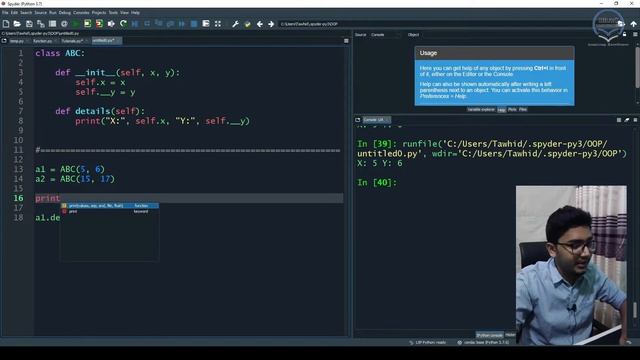Go to parent directory up-arrow icon
Viewport: 640px width, 360px height.
pos(633,24)
